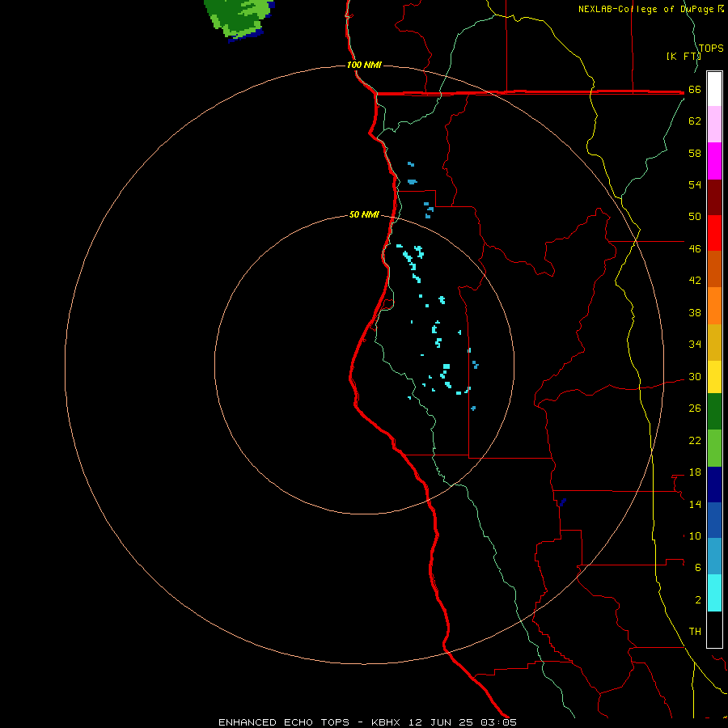Click the TOPS legend title
The width and height of the screenshot is (728, 728).
(x=711, y=48)
